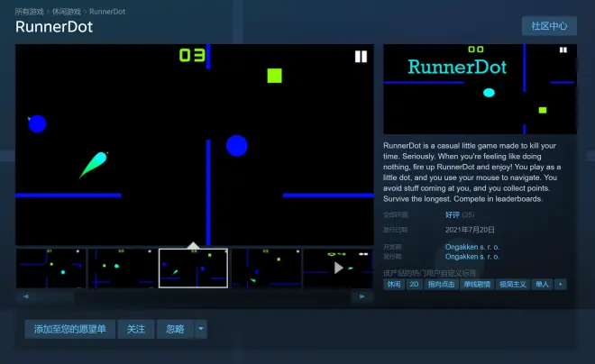The width and height of the screenshot is (595, 364).
Task: Select the 单线剧情 tag
Action: coord(477,285)
